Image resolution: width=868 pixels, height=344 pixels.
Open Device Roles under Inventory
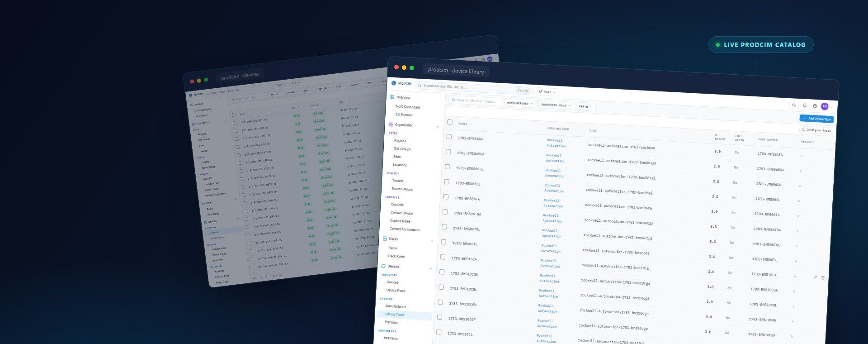(x=396, y=291)
